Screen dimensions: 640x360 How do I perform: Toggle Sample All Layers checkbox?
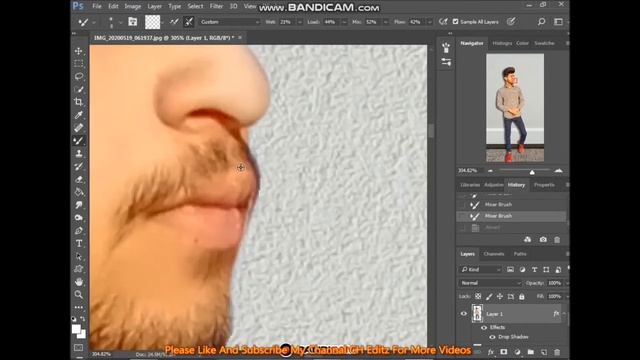(x=456, y=22)
